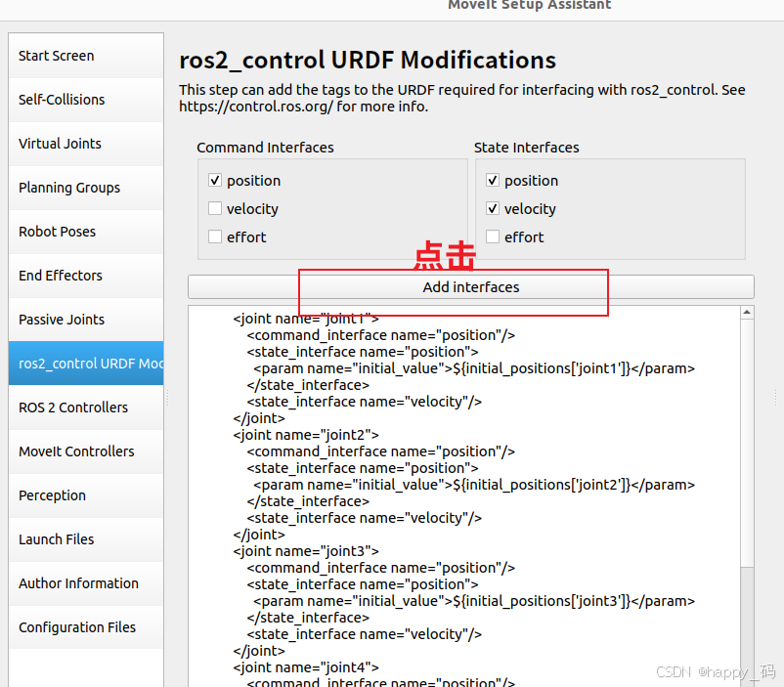
Task: Click joint1 initial_value param line
Action: (474, 368)
